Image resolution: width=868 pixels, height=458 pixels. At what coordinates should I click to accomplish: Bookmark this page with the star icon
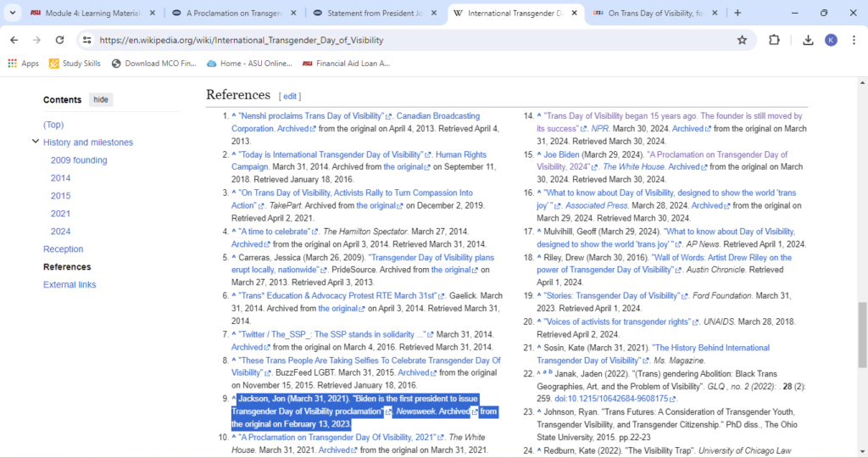coord(742,40)
